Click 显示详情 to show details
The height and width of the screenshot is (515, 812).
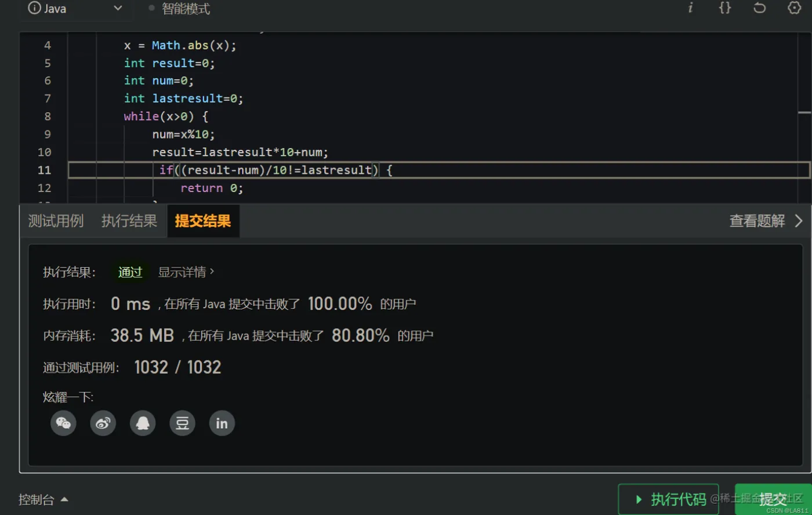pos(186,272)
